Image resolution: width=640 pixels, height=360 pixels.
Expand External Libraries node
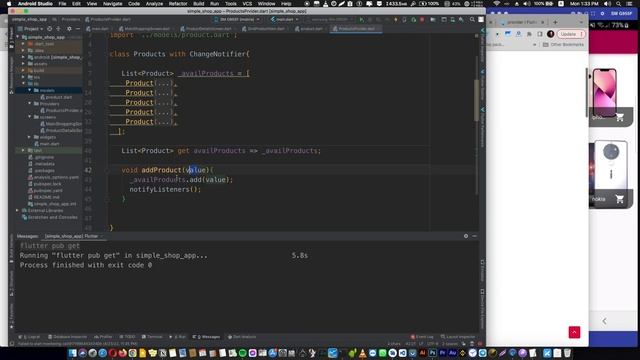[18, 211]
